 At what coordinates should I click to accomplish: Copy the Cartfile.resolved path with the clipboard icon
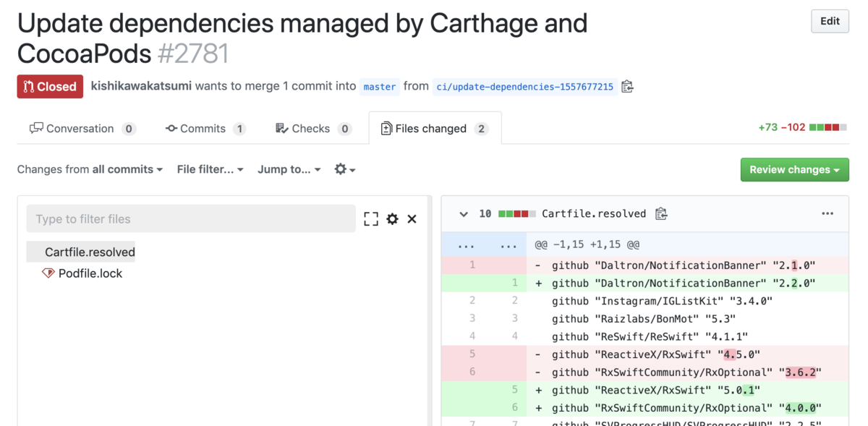[661, 213]
